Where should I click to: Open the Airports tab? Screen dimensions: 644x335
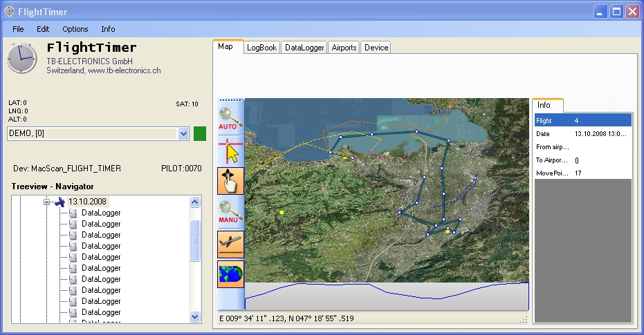point(344,48)
